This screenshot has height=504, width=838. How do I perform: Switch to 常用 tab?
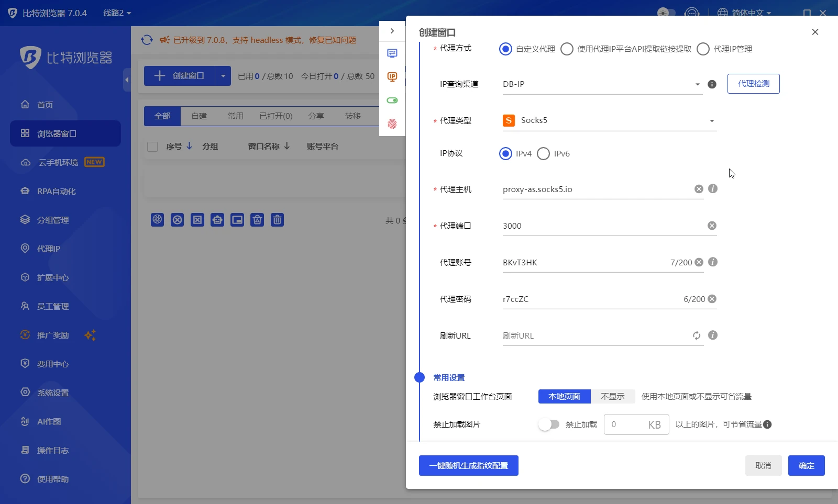[236, 116]
